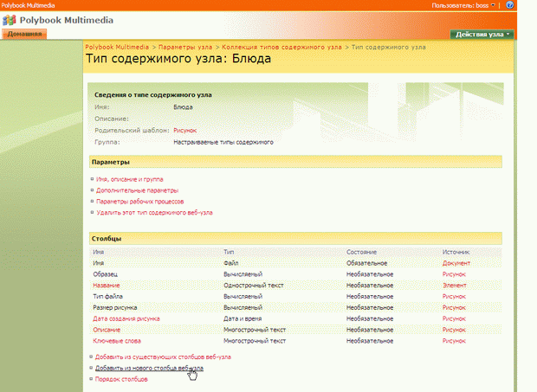Open the Описание column link
This screenshot has width=537, height=392.
coord(107,330)
